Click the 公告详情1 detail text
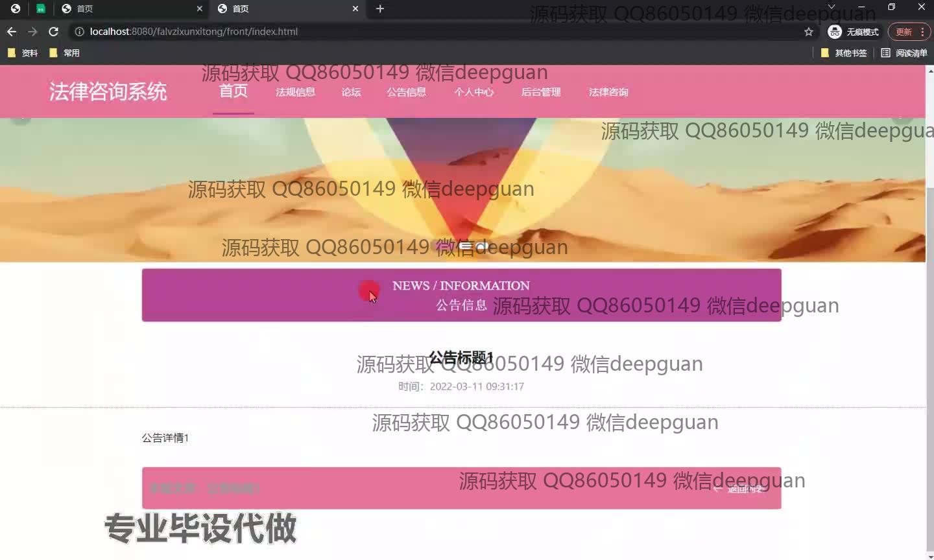The width and height of the screenshot is (934, 560). (165, 438)
